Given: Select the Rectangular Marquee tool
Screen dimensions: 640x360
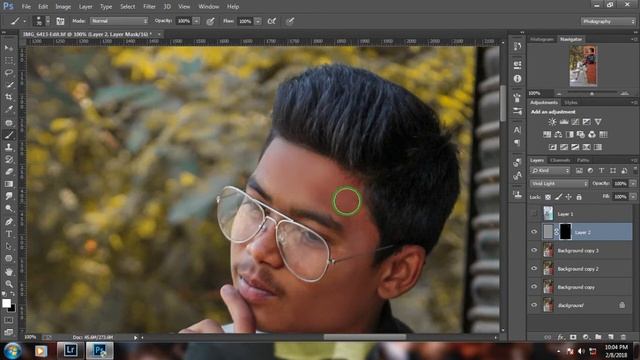Looking at the screenshot, I should pos(9,60).
